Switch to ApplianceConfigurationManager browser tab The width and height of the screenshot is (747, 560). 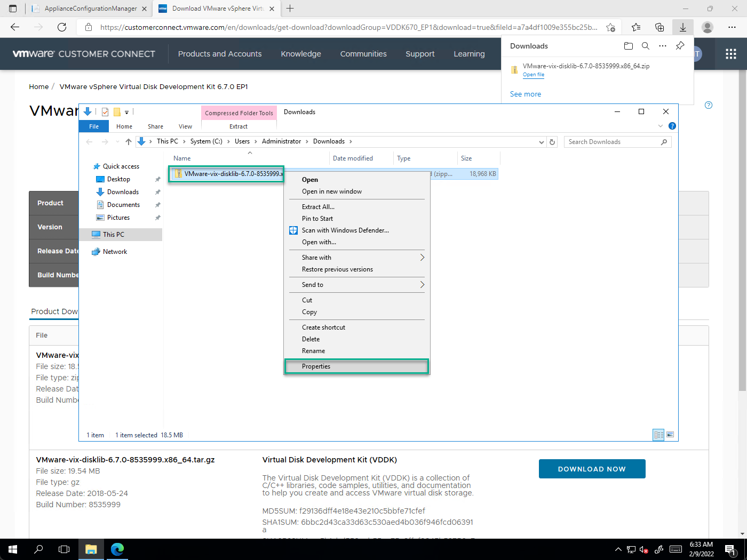(89, 9)
